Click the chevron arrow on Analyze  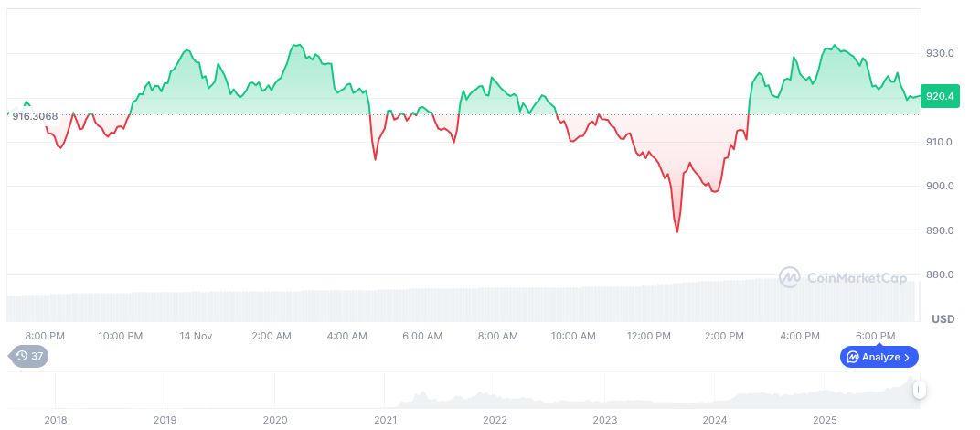(907, 357)
